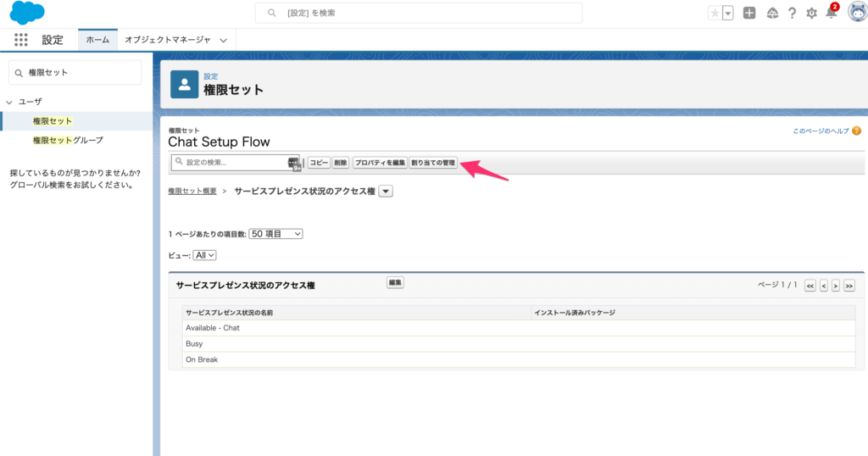The height and width of the screenshot is (456, 868).
Task: Click the sidebar quick find box 権限セット
Action: (x=75, y=73)
